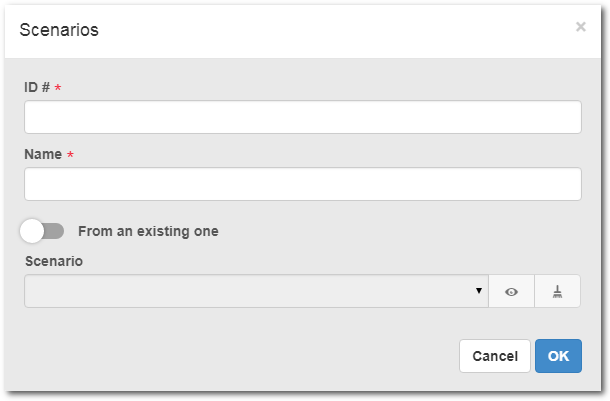The height and width of the screenshot is (401, 610).
Task: Click the Name field label
Action: [43, 154]
